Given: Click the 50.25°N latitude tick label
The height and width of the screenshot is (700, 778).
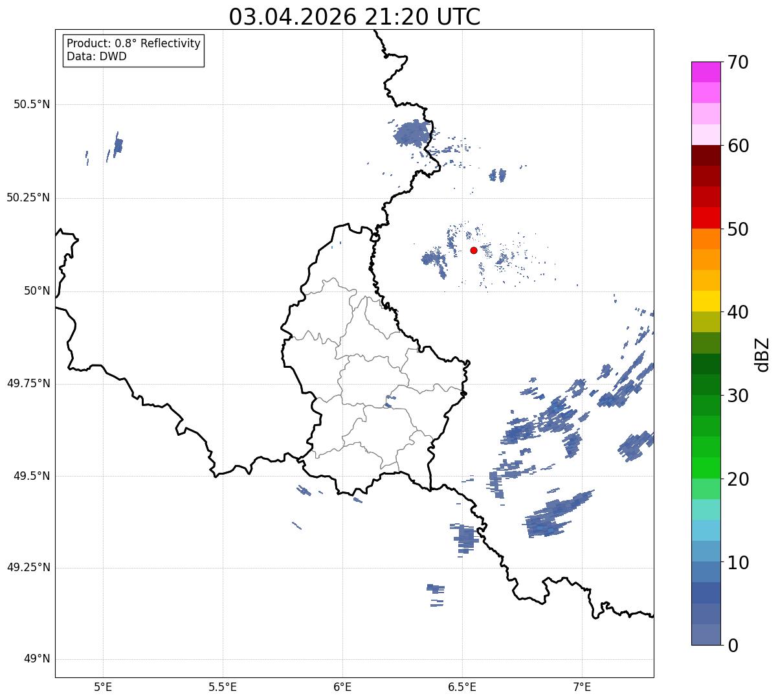Looking at the screenshot, I should click(x=28, y=198).
